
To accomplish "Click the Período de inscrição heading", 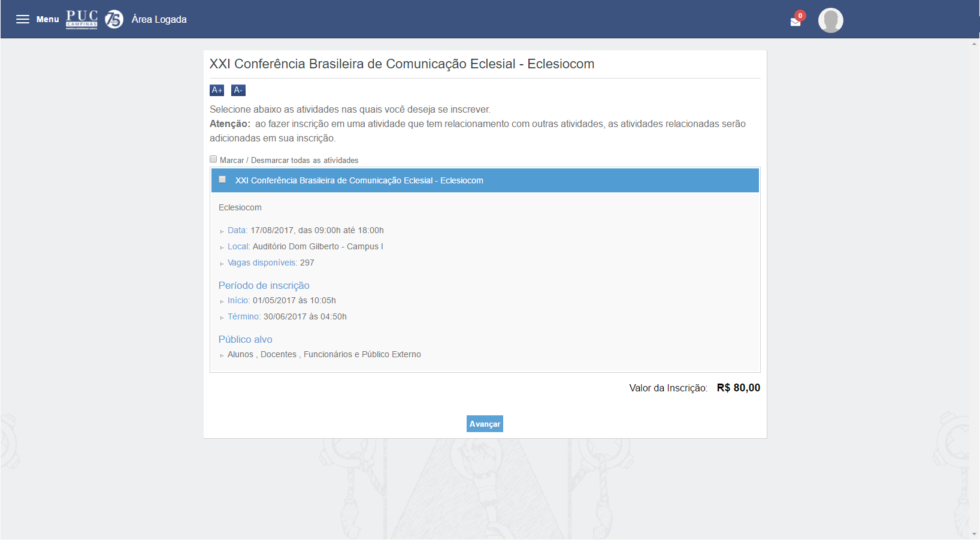I will coord(264,285).
